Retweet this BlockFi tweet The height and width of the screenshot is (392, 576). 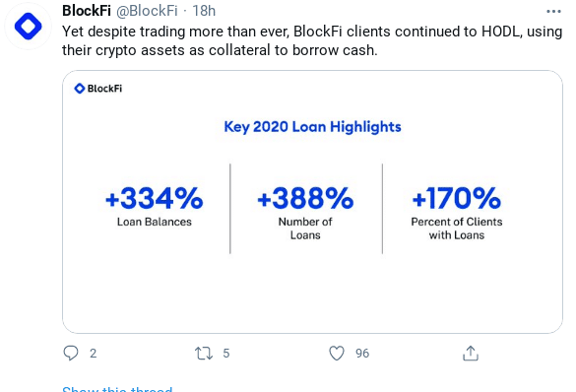(204, 353)
